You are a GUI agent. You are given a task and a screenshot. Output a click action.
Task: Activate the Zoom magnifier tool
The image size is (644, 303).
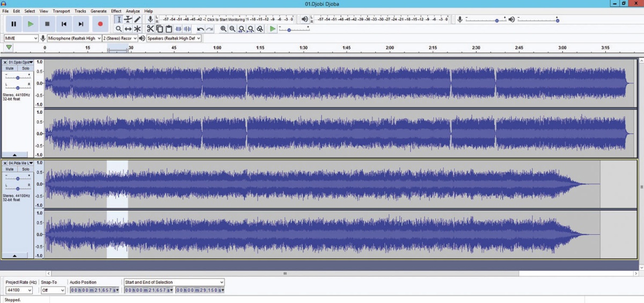(119, 28)
